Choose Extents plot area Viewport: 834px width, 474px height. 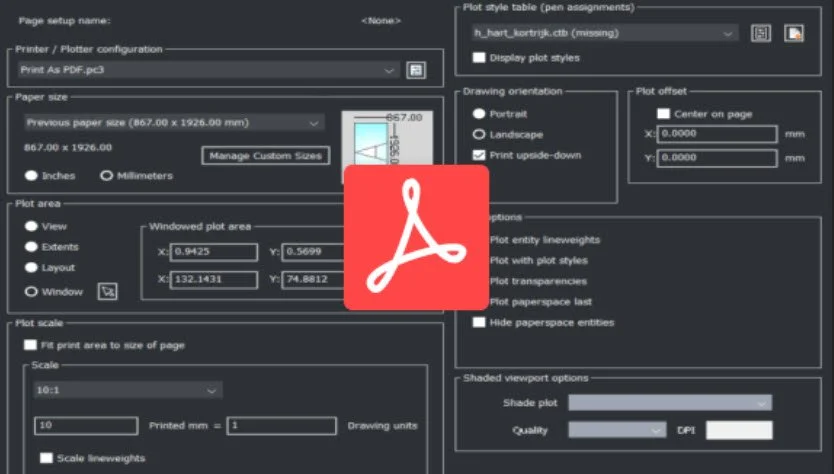tap(31, 247)
